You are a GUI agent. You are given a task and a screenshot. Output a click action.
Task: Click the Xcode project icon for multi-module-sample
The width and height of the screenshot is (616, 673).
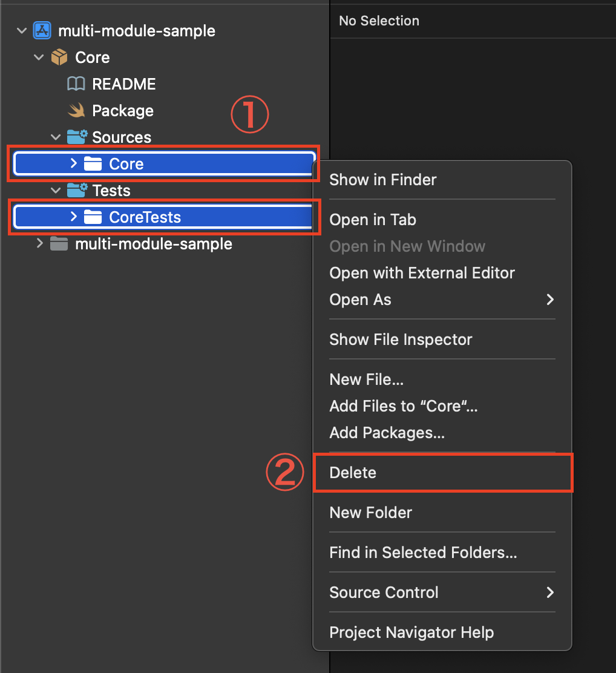42,30
